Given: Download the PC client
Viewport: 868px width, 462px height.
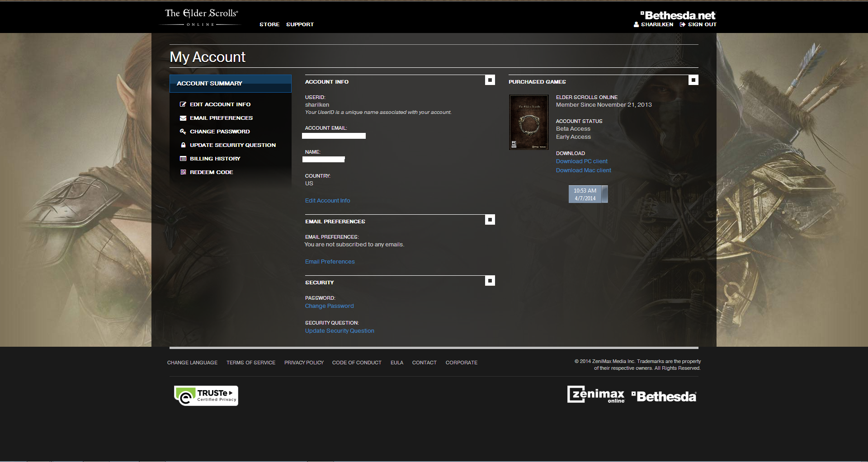Looking at the screenshot, I should (582, 161).
